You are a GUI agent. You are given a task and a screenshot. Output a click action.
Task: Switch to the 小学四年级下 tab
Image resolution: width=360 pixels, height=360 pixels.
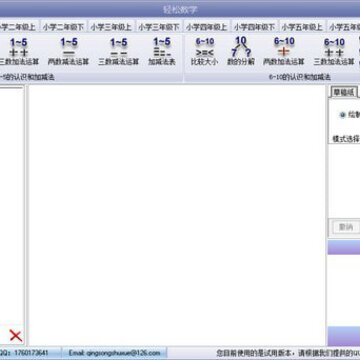coord(254,27)
